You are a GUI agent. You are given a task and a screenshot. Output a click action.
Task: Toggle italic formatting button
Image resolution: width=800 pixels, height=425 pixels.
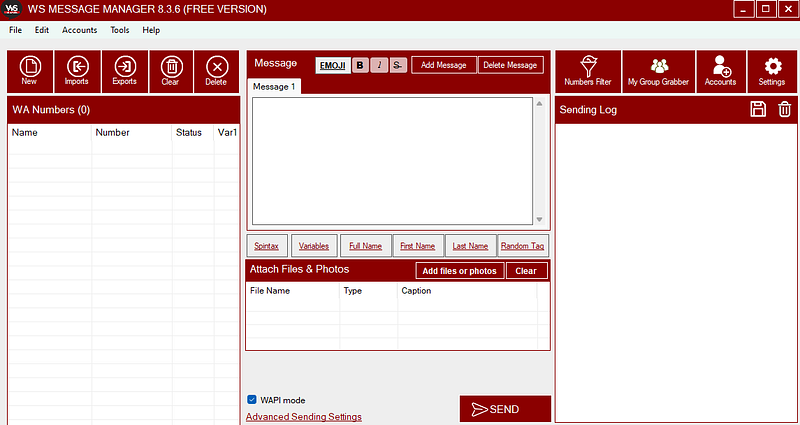379,65
